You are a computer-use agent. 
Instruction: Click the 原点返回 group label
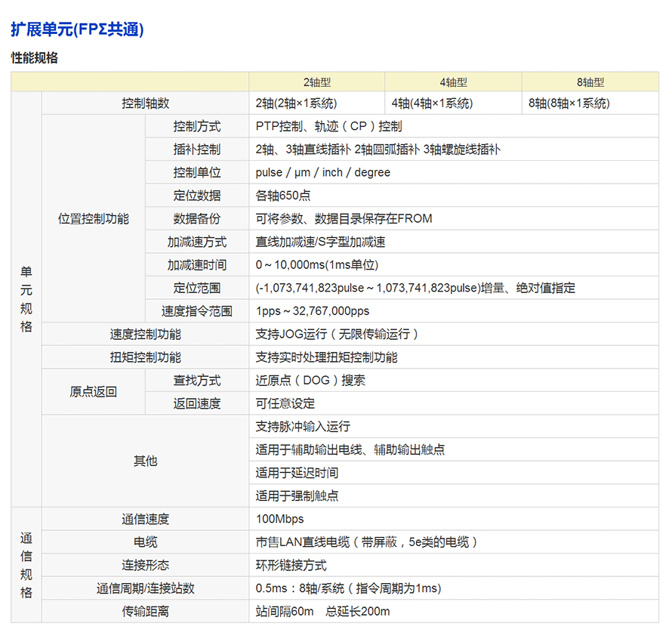pos(94,392)
